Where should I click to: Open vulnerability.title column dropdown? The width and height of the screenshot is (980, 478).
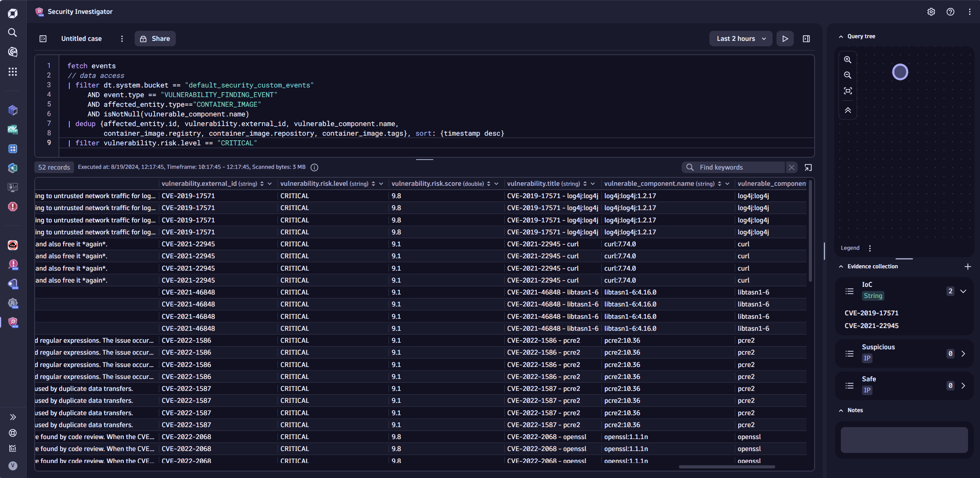pos(593,184)
